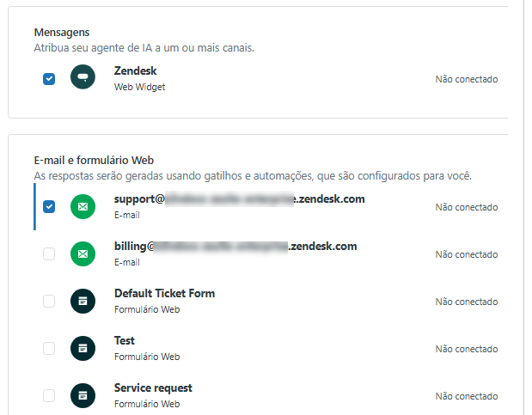This screenshot has width=532, height=415.
Task: Check the Service request form checkbox
Action: pos(49,396)
